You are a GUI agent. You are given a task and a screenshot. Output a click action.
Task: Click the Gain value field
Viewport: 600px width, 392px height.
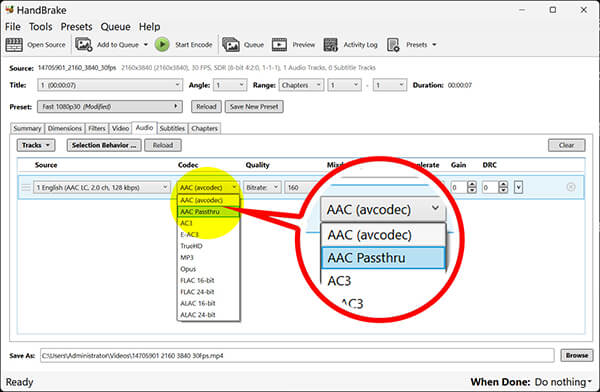click(x=459, y=188)
